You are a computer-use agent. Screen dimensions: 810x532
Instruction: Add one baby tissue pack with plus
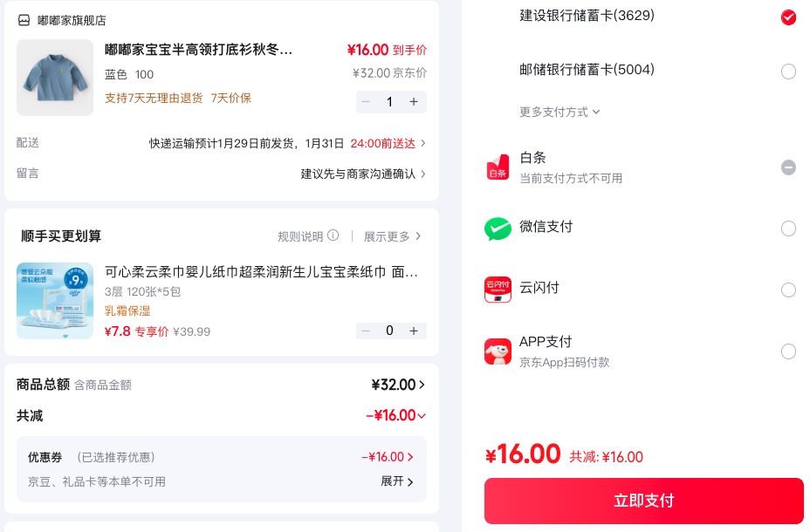[x=414, y=331]
